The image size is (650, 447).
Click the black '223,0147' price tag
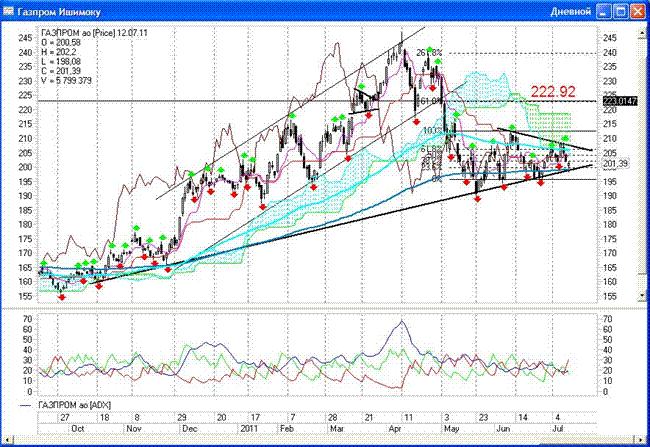(620, 101)
